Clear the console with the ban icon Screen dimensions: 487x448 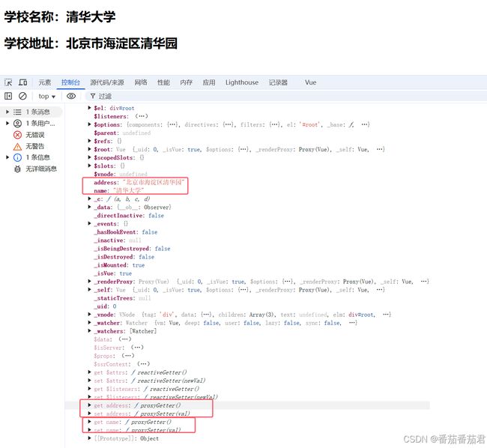tap(22, 96)
